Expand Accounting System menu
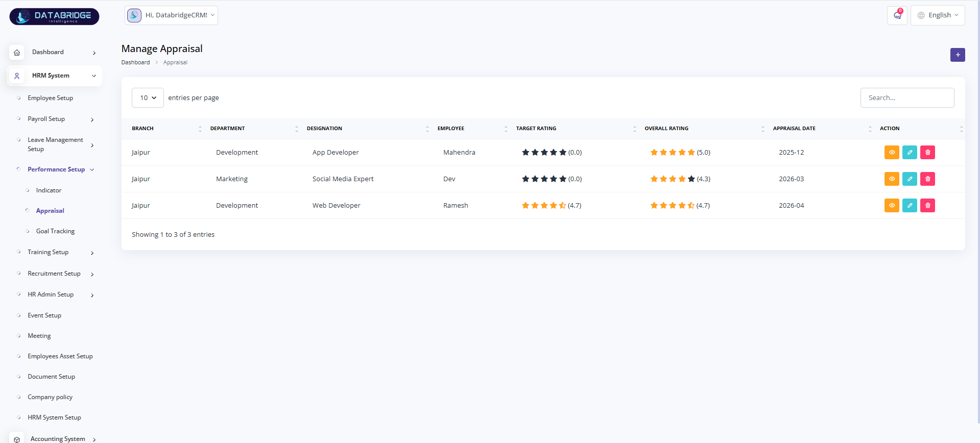 coord(54,439)
